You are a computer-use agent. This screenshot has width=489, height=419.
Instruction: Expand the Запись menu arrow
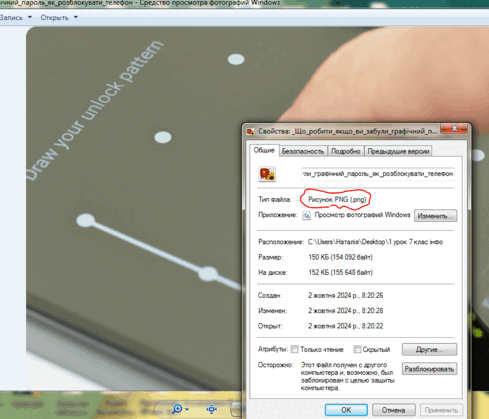pyautogui.click(x=30, y=17)
